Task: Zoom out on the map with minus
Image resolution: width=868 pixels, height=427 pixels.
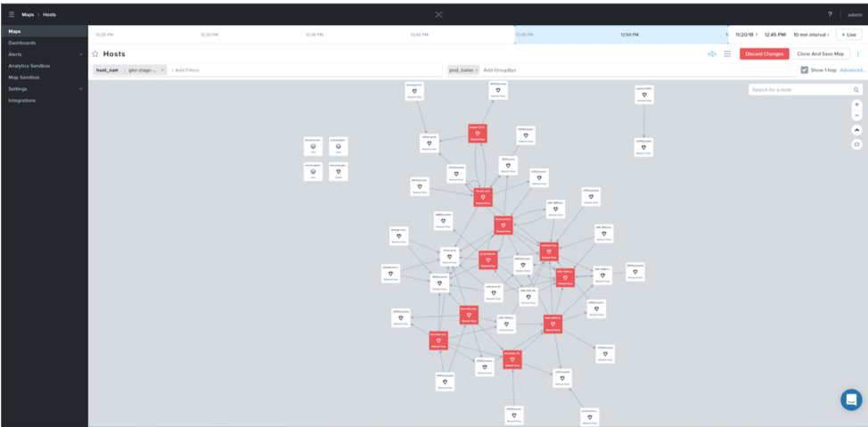Action: coord(856,116)
